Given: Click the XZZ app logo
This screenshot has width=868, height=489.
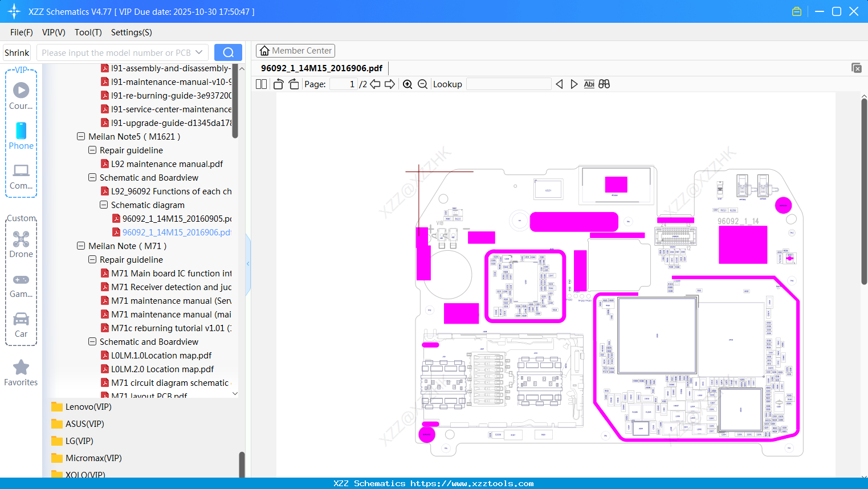Looking at the screenshot, I should (x=14, y=11).
